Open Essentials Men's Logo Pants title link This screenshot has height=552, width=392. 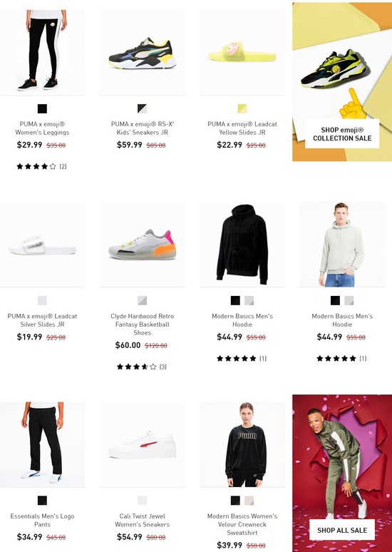coord(42,520)
